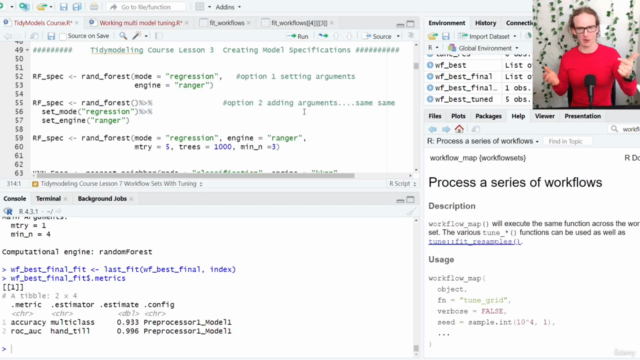Screen dimensions: 640x360
Task: Re-run previous code region icon
Action: pos(323,36)
